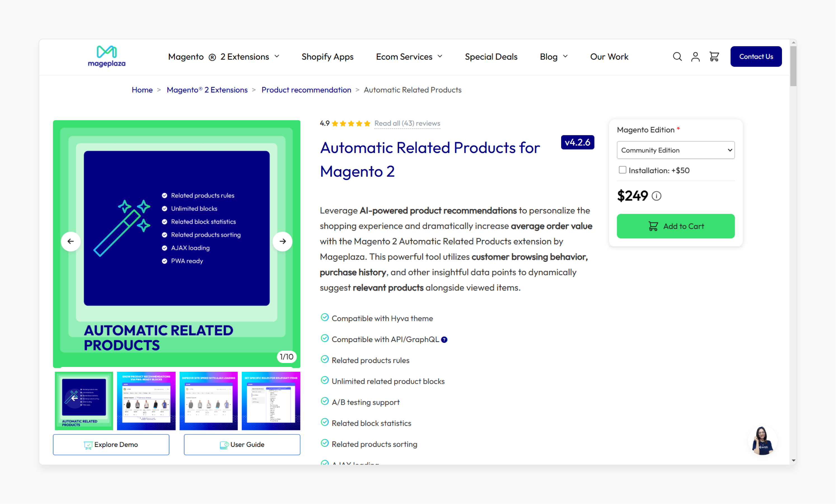Click the main product gallery image
The width and height of the screenshot is (836, 504).
pyautogui.click(x=176, y=244)
